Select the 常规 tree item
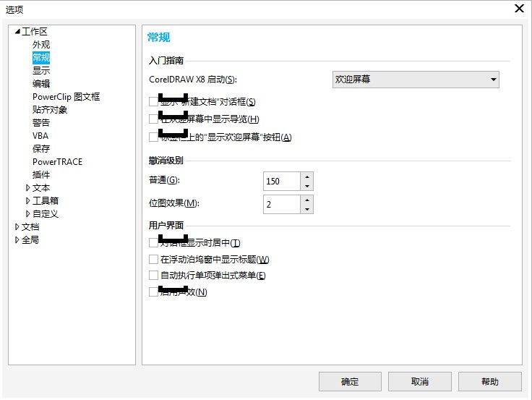The height and width of the screenshot is (400, 532). point(41,57)
